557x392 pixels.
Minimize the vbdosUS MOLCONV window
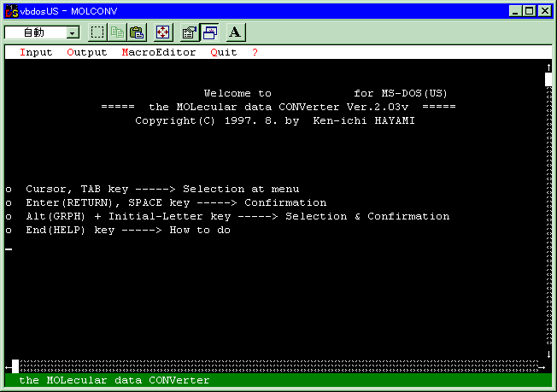(515, 11)
